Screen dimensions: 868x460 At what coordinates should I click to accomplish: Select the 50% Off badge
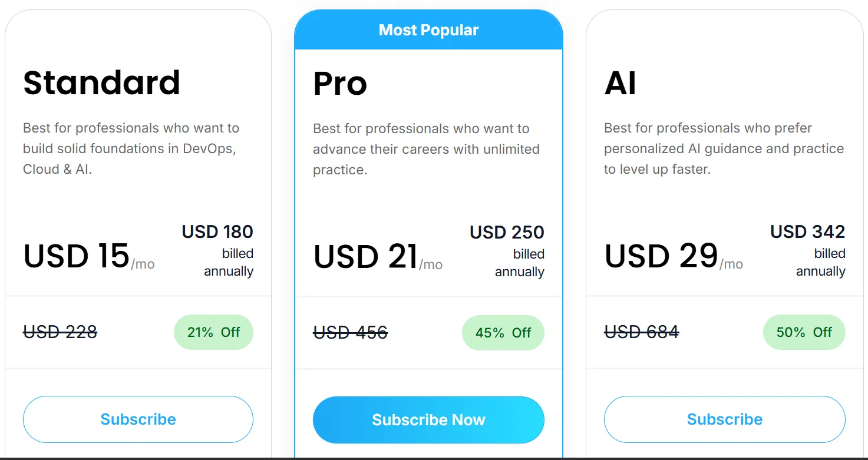tap(804, 332)
